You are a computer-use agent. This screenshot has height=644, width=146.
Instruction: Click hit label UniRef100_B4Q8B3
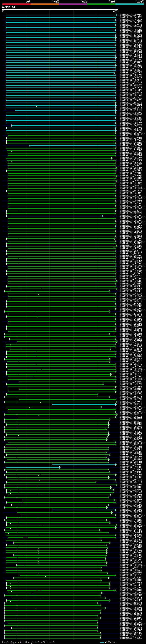131,246
